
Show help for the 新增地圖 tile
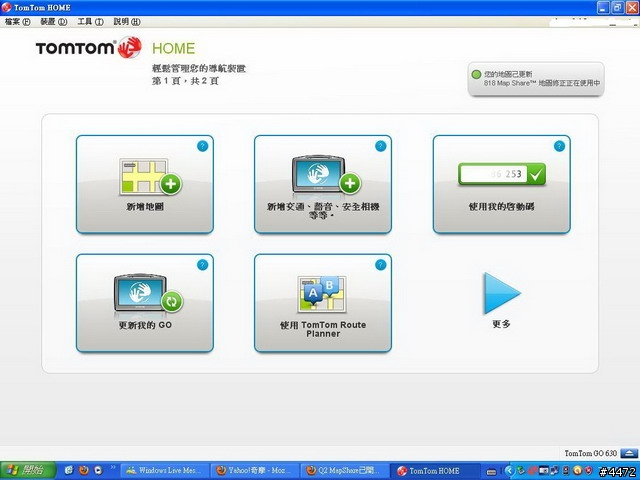(202, 146)
